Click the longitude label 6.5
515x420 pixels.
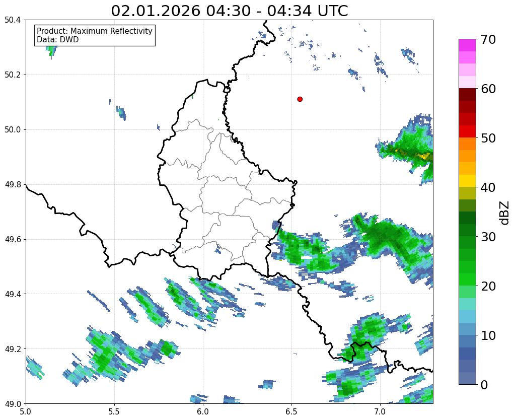click(291, 411)
